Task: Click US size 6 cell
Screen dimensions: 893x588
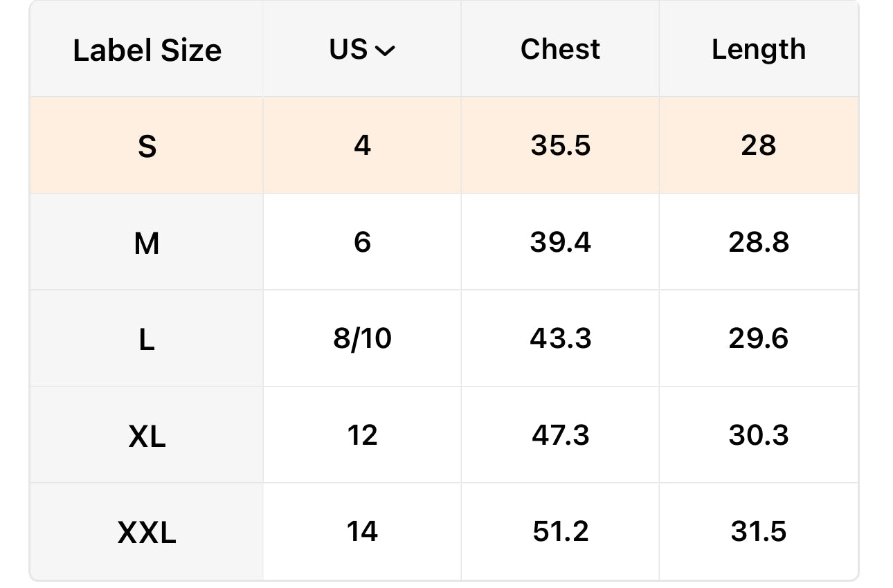Action: pos(362,242)
